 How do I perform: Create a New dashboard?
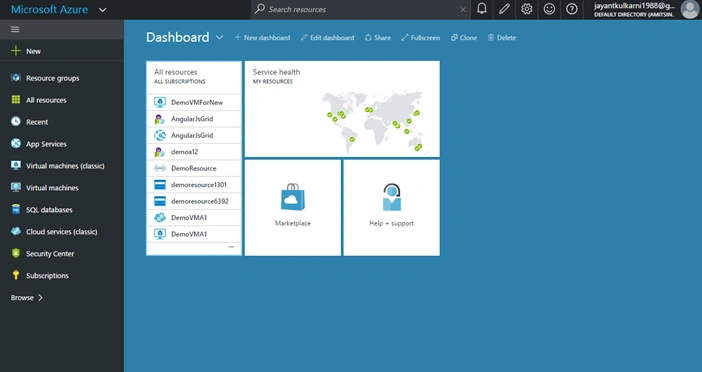point(262,38)
